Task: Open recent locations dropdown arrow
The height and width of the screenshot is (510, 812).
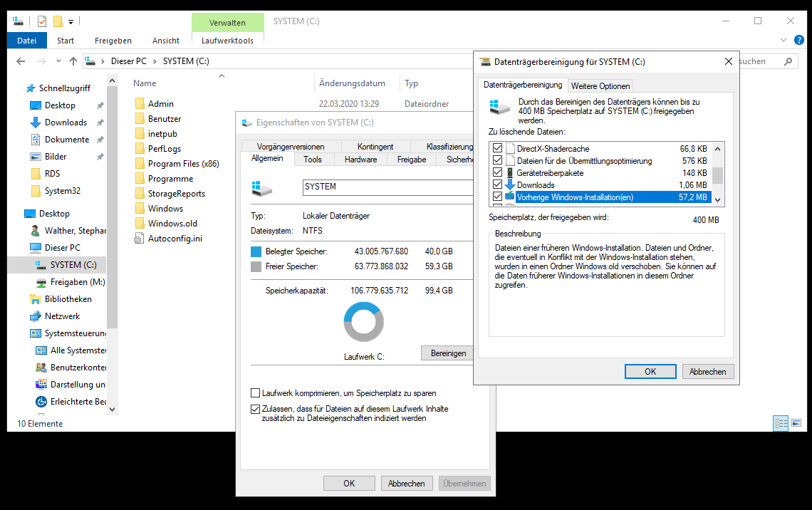Action: (x=58, y=61)
